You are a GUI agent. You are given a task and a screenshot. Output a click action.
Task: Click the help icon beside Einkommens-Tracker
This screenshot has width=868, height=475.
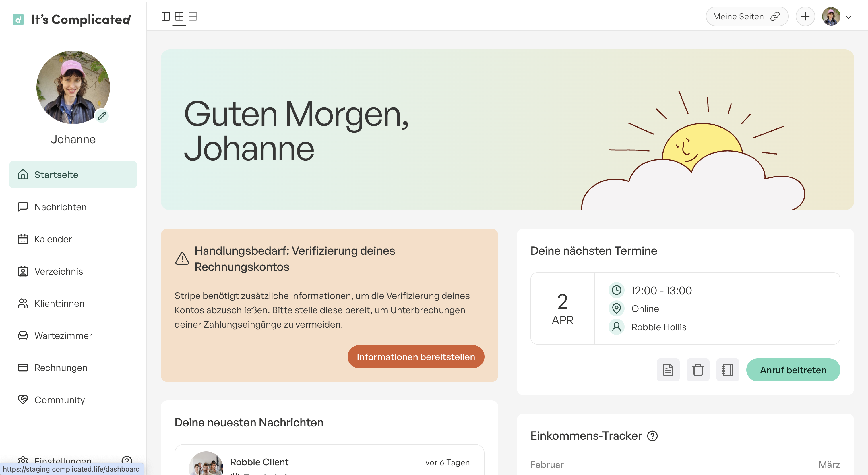click(653, 436)
